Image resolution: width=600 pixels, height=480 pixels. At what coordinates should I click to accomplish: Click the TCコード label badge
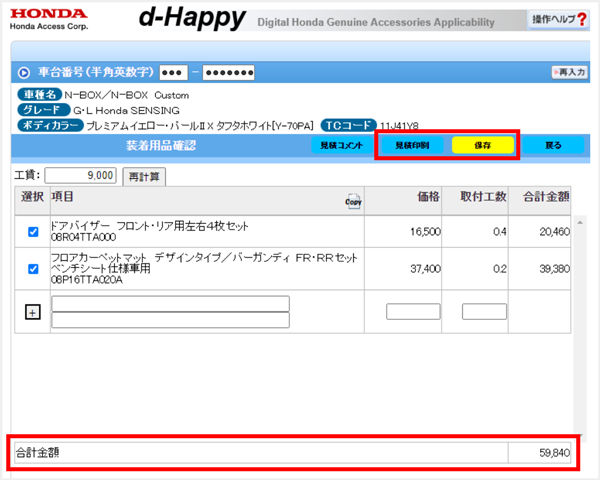click(x=349, y=125)
